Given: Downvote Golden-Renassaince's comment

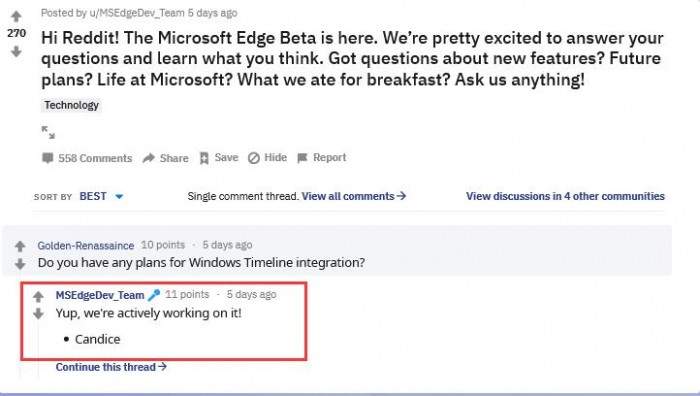Looking at the screenshot, I should pyautogui.click(x=20, y=264).
